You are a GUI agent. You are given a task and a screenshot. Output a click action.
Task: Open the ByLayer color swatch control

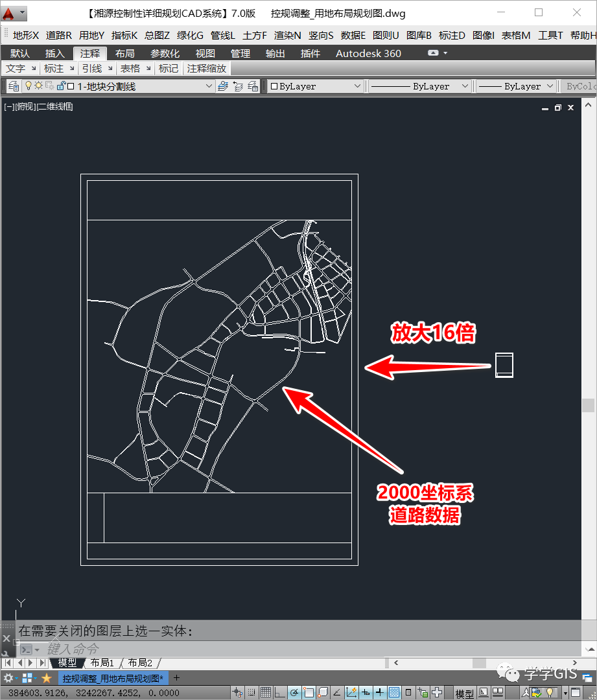coord(316,86)
